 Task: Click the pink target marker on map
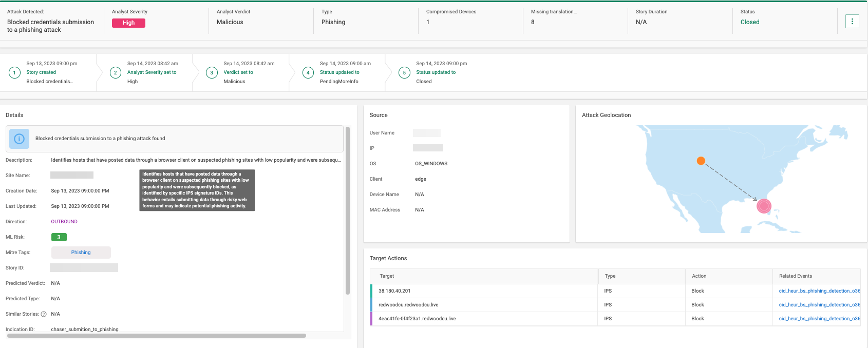coord(764,206)
